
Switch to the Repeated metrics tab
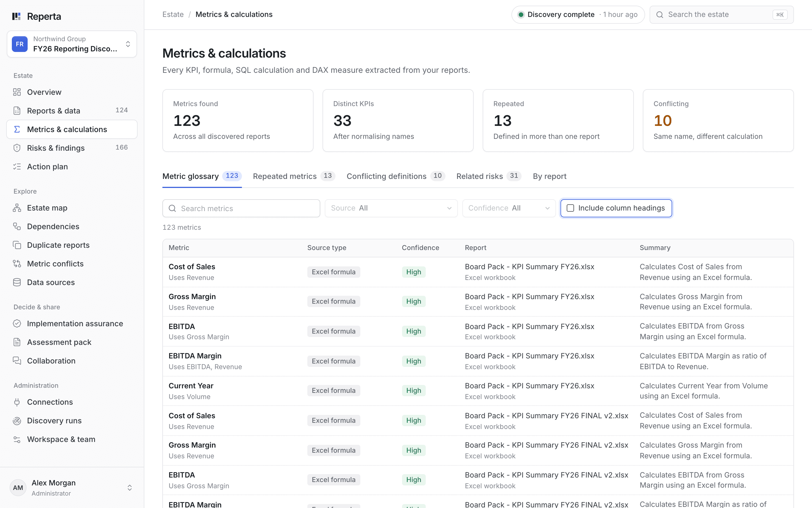294,176
